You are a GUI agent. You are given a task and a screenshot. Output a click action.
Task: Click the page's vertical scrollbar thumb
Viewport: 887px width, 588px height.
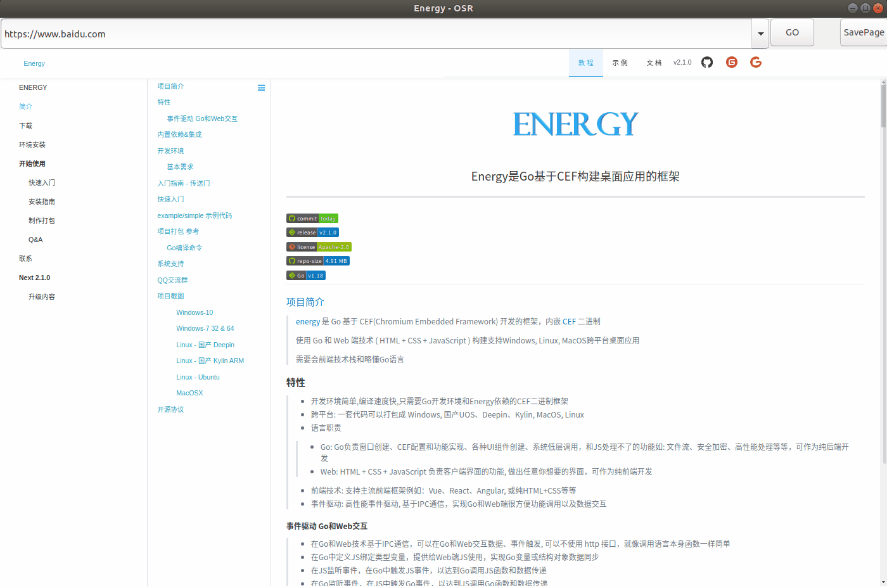883,106
